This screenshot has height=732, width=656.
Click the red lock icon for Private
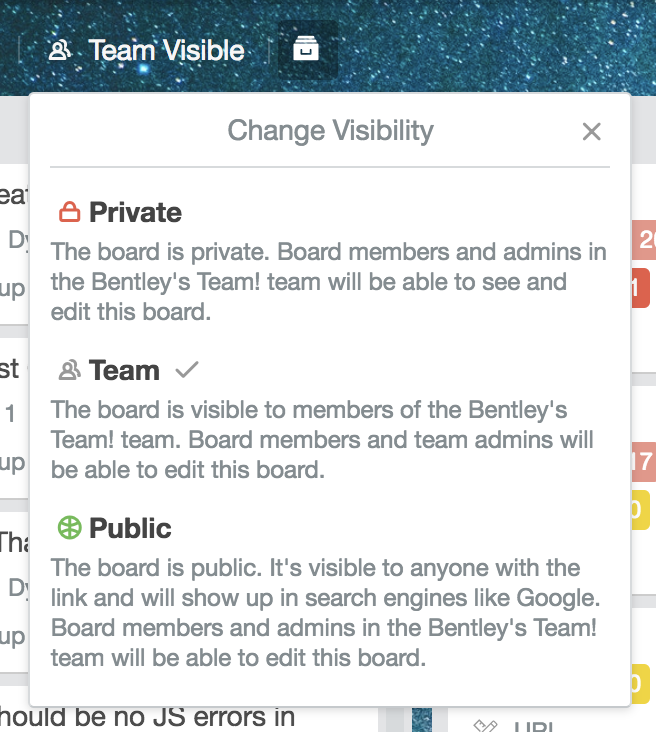[69, 212]
